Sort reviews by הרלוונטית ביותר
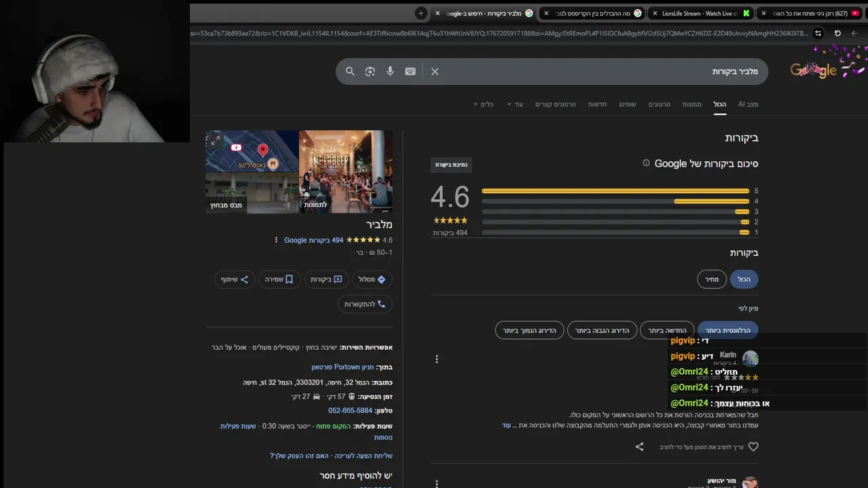Viewport: 868px width, 488px height. click(x=728, y=330)
